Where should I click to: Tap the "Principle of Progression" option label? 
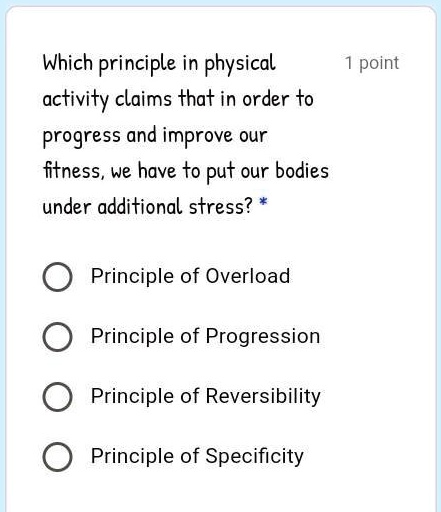point(205,336)
